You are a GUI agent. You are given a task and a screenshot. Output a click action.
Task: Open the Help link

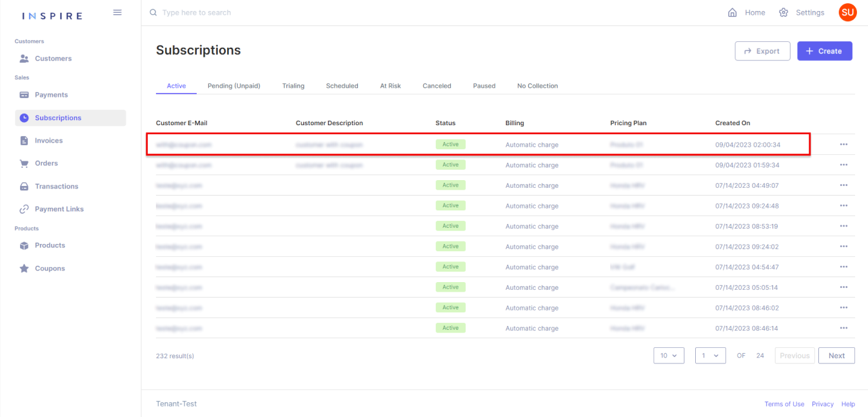(x=848, y=404)
